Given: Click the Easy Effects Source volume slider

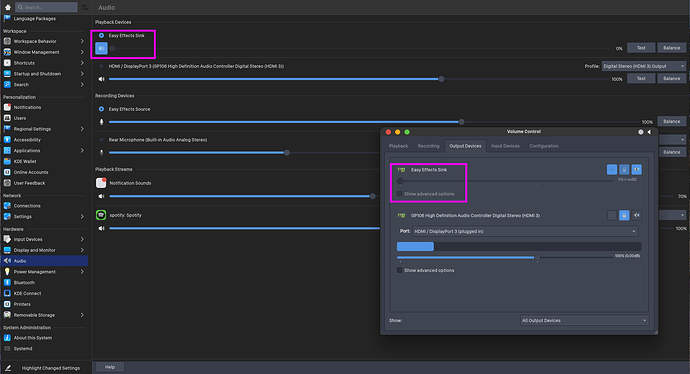Looking at the screenshot, I should click(x=374, y=122).
